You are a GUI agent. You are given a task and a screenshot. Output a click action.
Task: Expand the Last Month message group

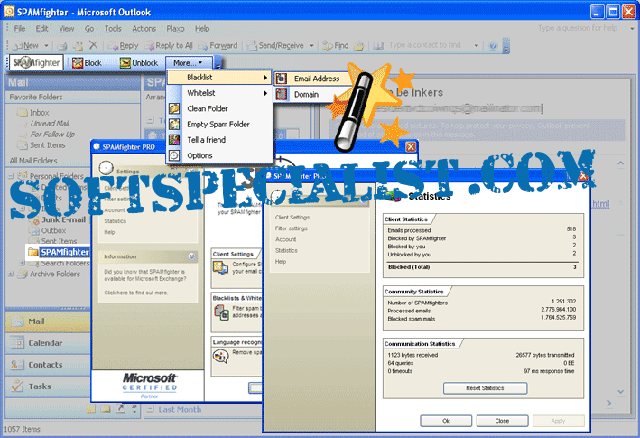[x=181, y=409]
